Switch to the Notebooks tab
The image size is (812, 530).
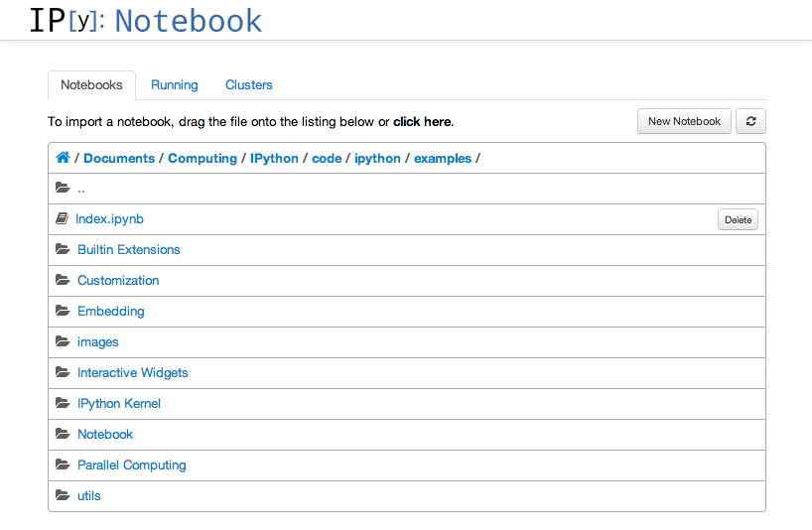pos(91,85)
